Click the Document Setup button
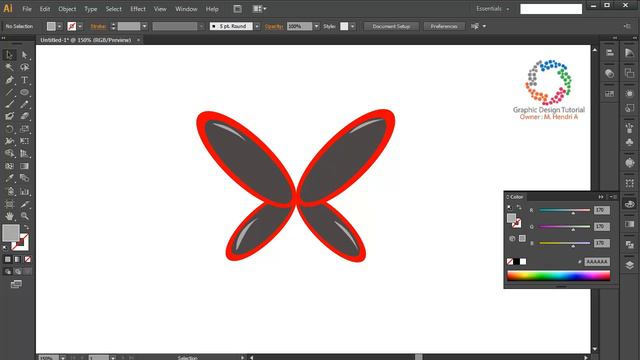This screenshot has width=640, height=360. tap(391, 26)
